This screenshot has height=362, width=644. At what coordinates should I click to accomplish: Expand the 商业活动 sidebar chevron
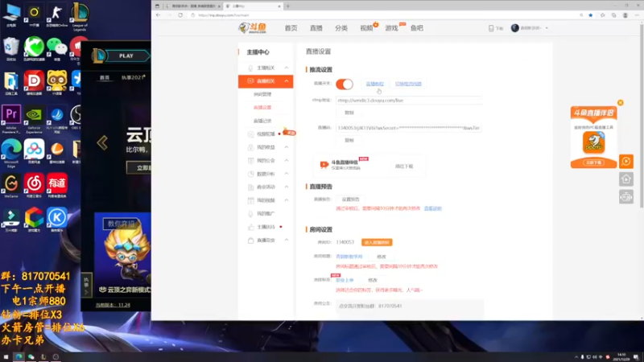(287, 187)
